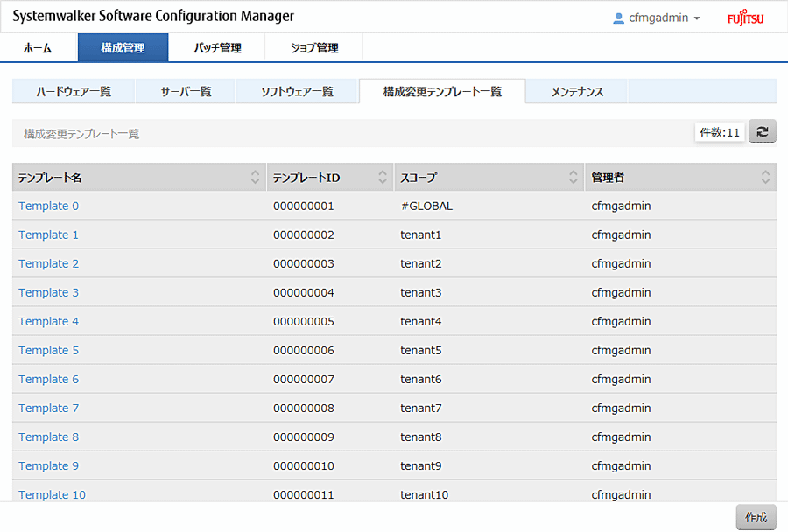The height and width of the screenshot is (532, 788).
Task: Click the Fujitsu logo
Action: click(745, 18)
